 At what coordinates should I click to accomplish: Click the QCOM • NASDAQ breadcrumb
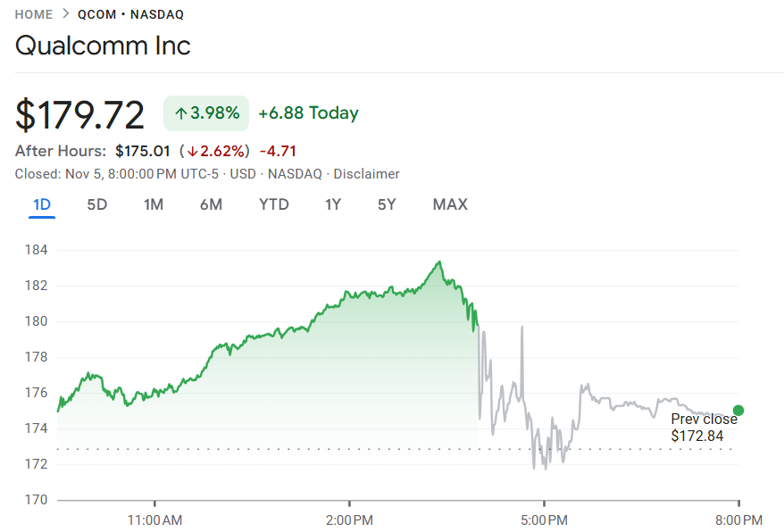point(130,14)
